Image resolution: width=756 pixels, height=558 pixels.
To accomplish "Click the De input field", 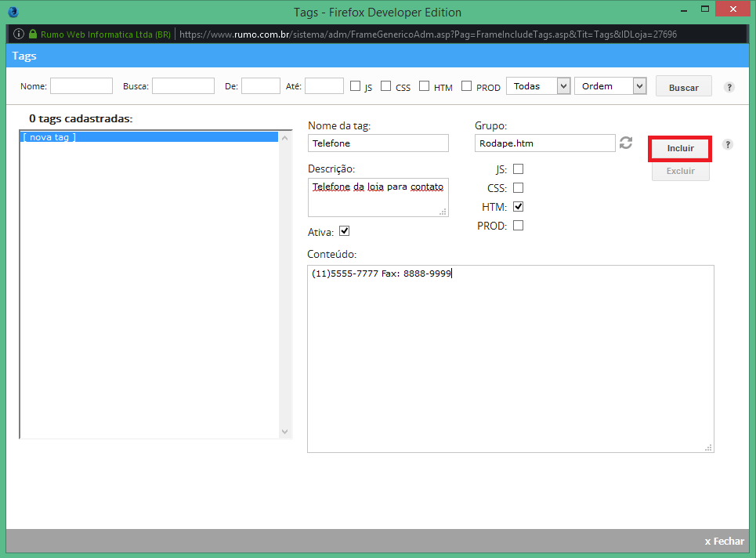I will tap(261, 86).
